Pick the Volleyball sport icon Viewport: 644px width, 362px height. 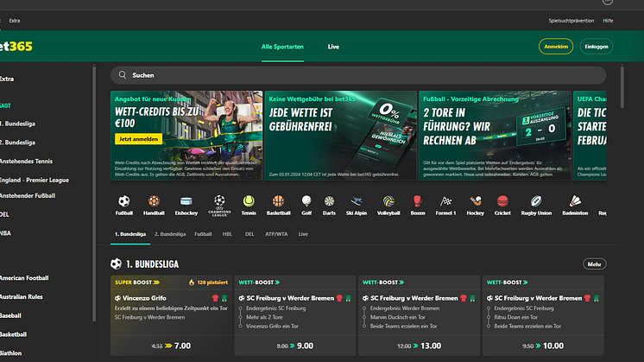click(x=388, y=201)
